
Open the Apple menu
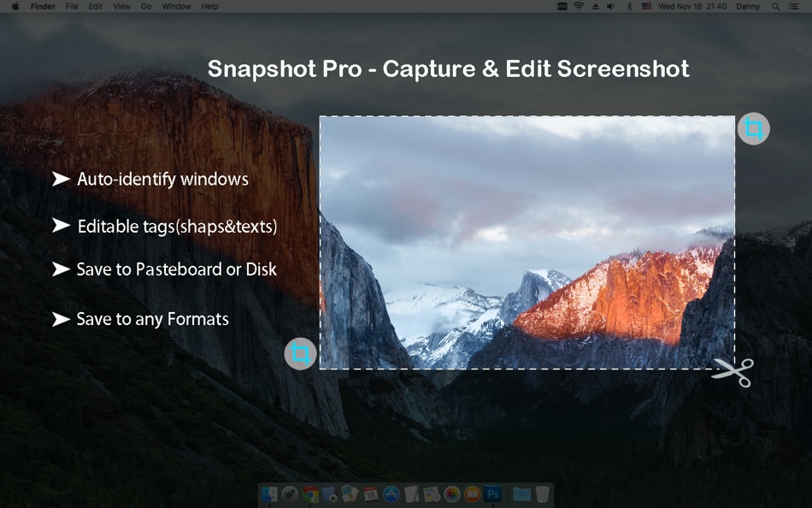tap(15, 6)
